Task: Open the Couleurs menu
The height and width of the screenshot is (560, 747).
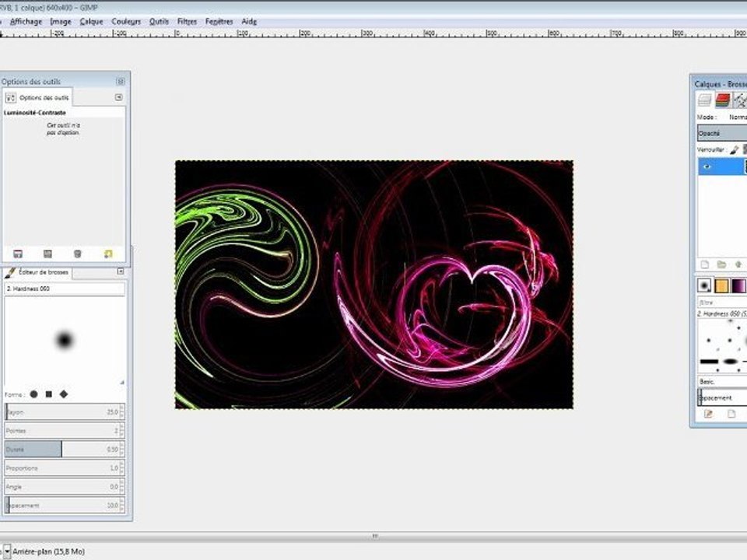Action: [126, 22]
